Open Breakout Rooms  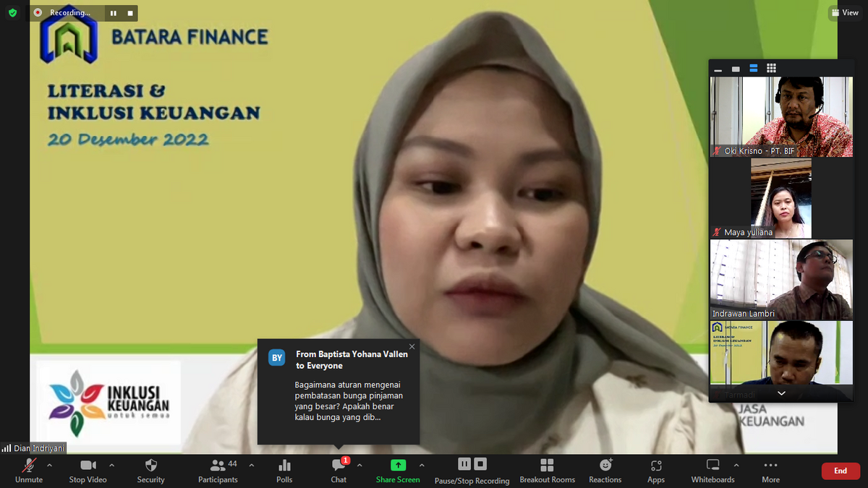click(547, 471)
